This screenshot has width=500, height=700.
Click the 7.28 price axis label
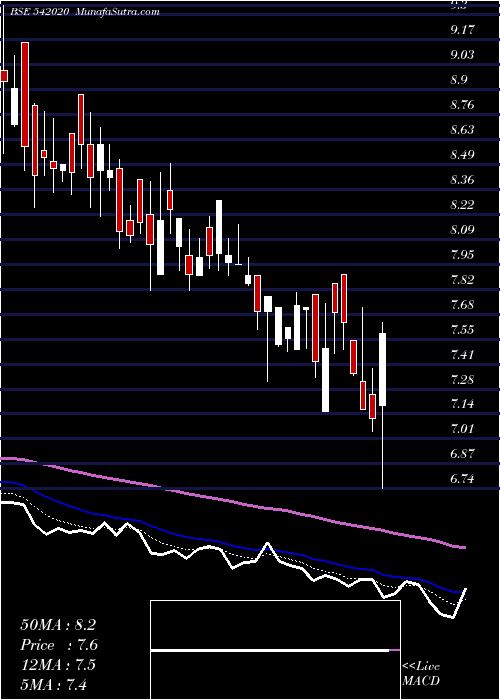pyautogui.click(x=463, y=380)
